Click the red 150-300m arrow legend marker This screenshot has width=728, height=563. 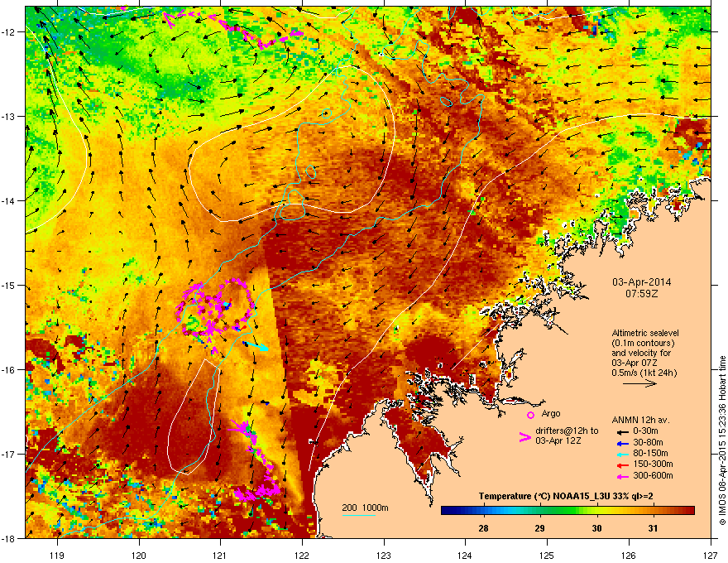pyautogui.click(x=623, y=465)
